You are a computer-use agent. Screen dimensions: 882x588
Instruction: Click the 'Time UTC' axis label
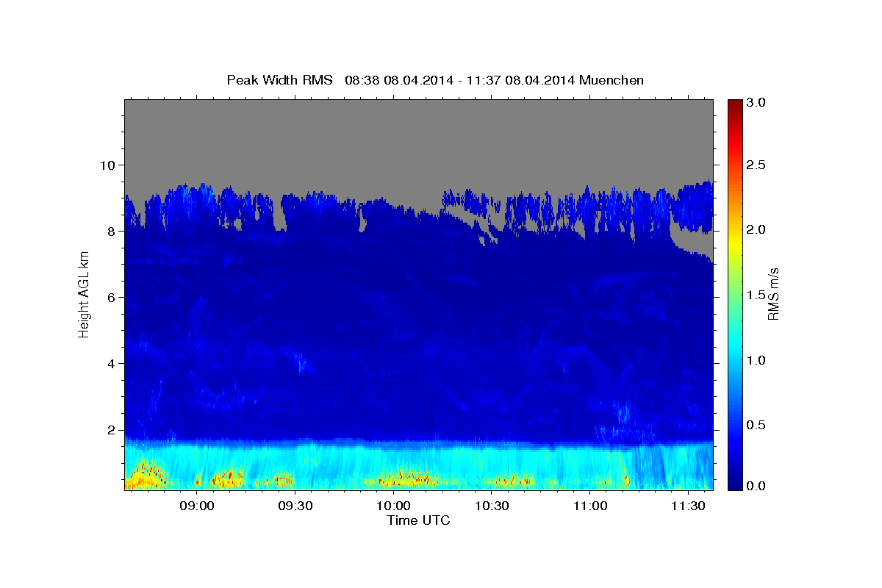pyautogui.click(x=418, y=520)
